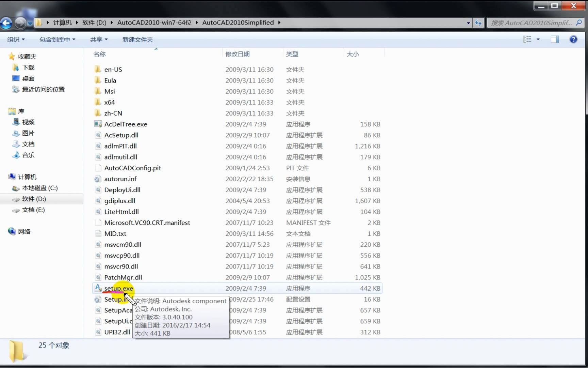Viewport: 588px width, 368px height.
Task: Expand breadcrumb arrow after 软件 (D:)
Action: 112,23
